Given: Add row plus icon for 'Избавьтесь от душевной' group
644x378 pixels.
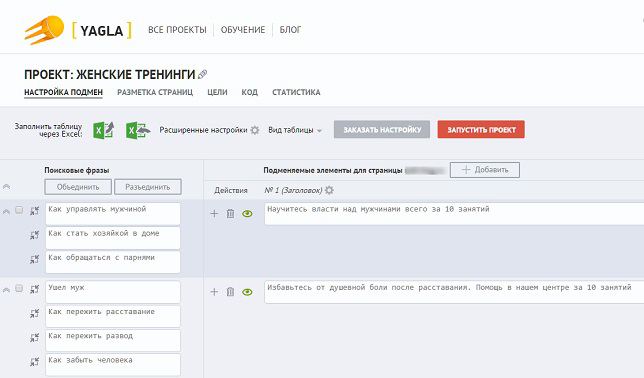Looking at the screenshot, I should pyautogui.click(x=214, y=292).
